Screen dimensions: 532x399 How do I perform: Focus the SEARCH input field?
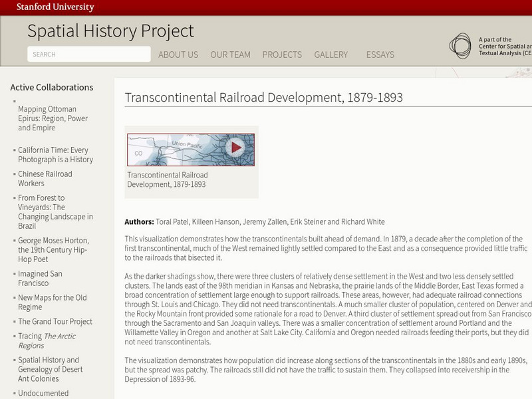click(x=89, y=55)
